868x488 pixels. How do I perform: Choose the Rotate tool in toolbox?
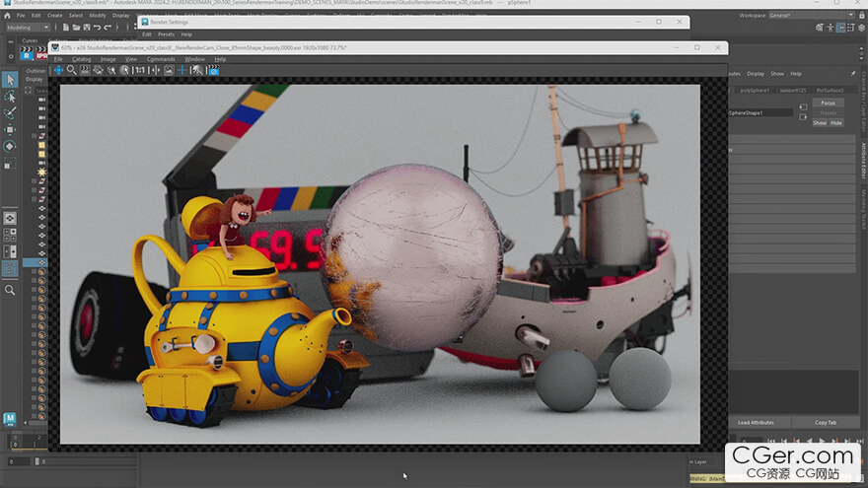click(10, 146)
